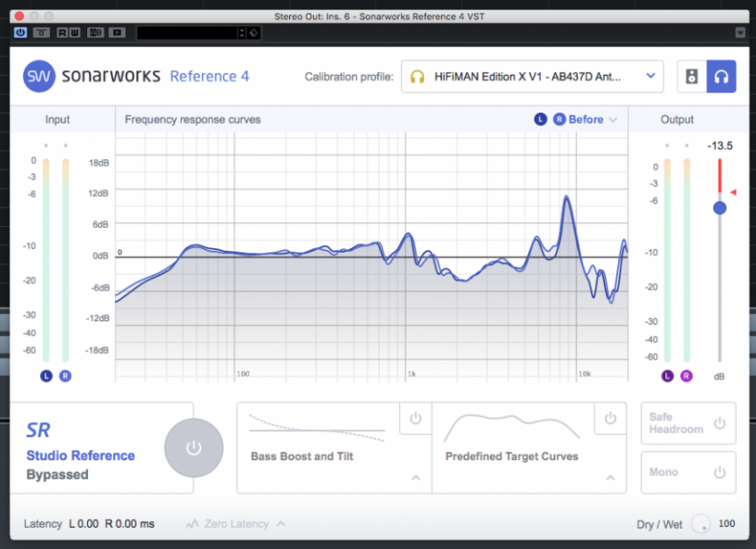Click the chevron next to Zero Latency
The width and height of the screenshot is (756, 549).
[x=281, y=523]
